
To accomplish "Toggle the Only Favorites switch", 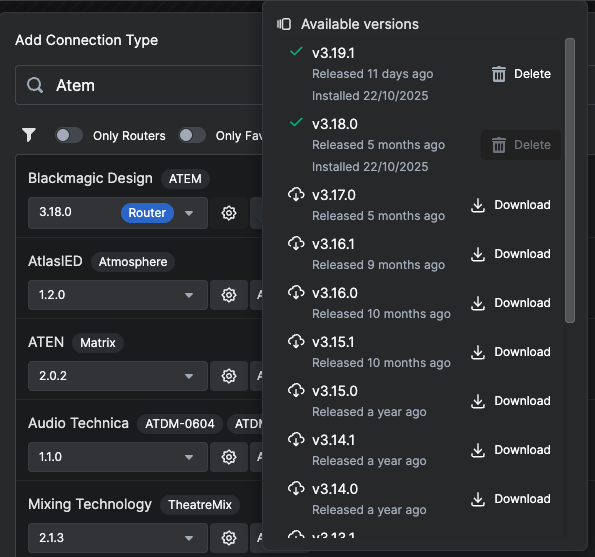I will 192,135.
